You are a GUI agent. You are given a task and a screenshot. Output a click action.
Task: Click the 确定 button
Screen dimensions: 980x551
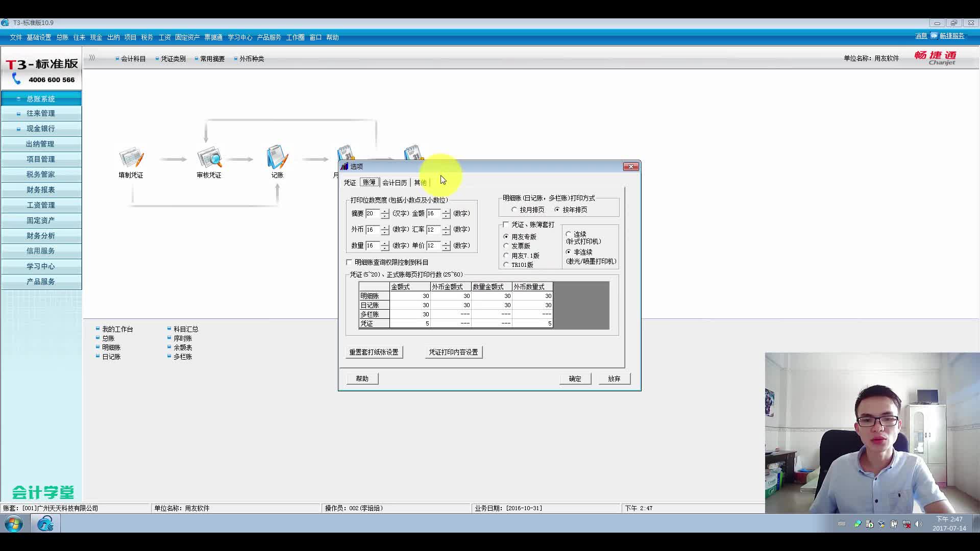click(x=575, y=379)
